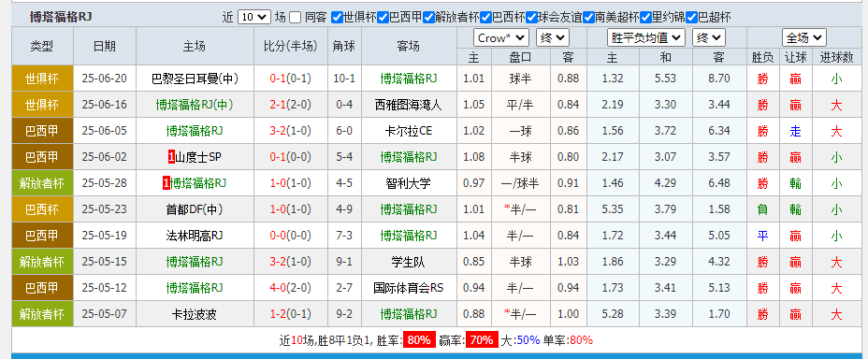Image resolution: width=868 pixels, height=359 pixels.
Task: Click the red 80% win rate badge
Action: (418, 339)
